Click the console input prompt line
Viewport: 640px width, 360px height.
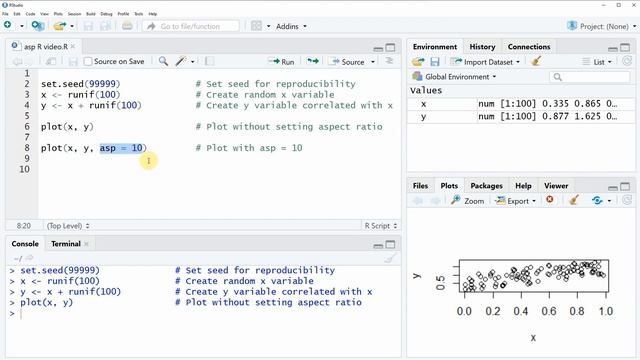pyautogui.click(x=203, y=313)
